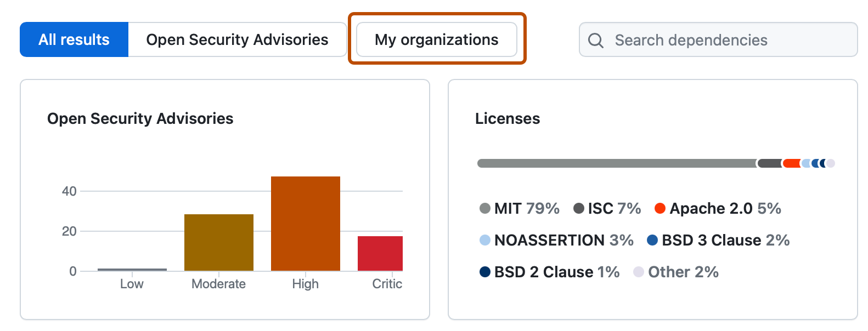Click the Licenses panel heading
This screenshot has height=331, width=868.
(507, 118)
